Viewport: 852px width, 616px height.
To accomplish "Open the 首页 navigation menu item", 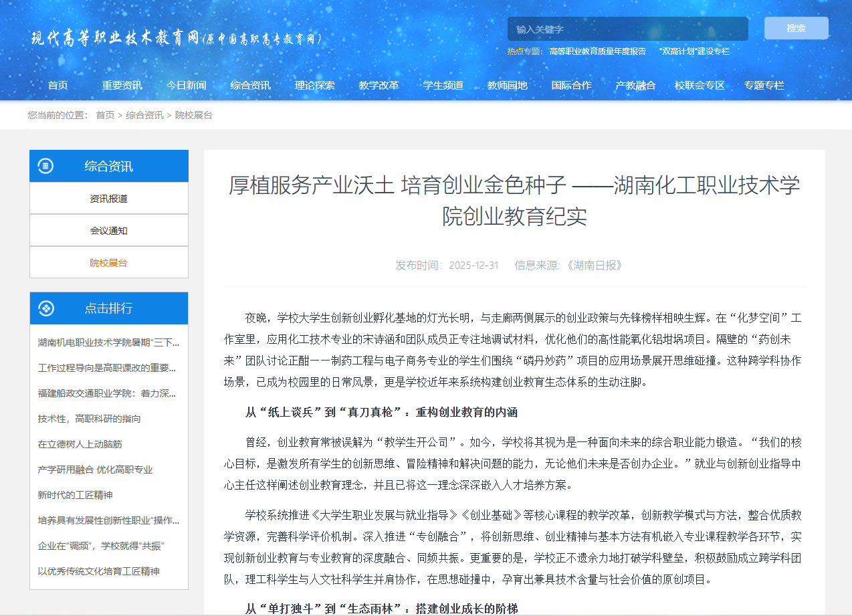I will [58, 85].
